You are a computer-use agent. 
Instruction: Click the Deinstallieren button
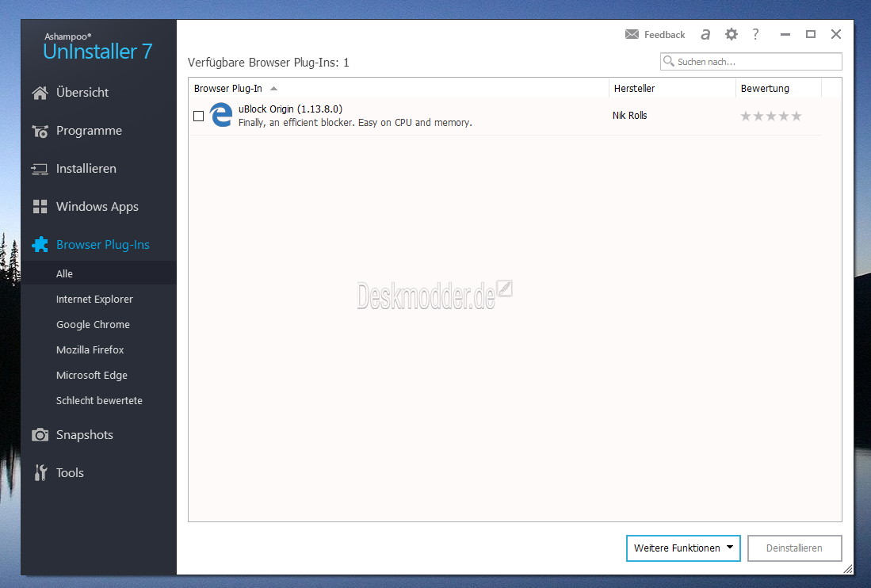pyautogui.click(x=794, y=548)
